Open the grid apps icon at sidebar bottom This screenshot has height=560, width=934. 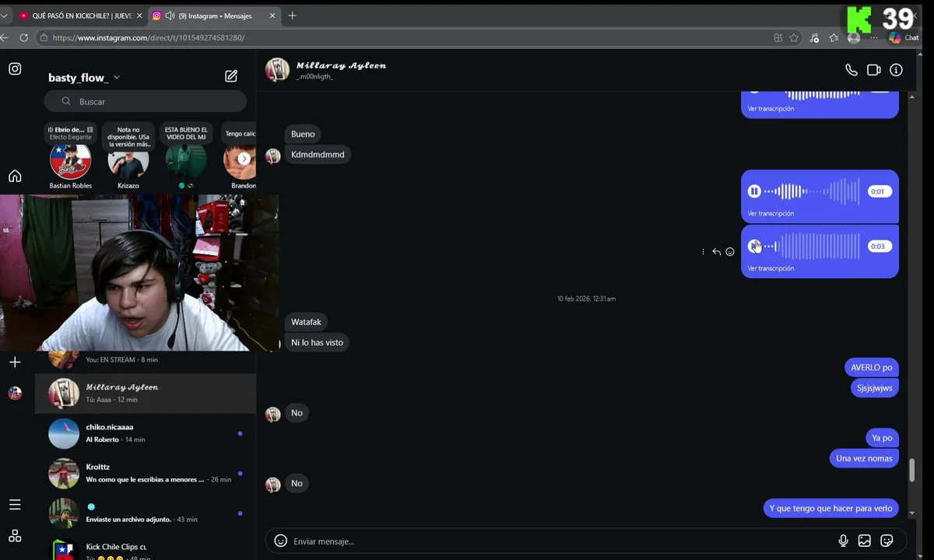15,536
